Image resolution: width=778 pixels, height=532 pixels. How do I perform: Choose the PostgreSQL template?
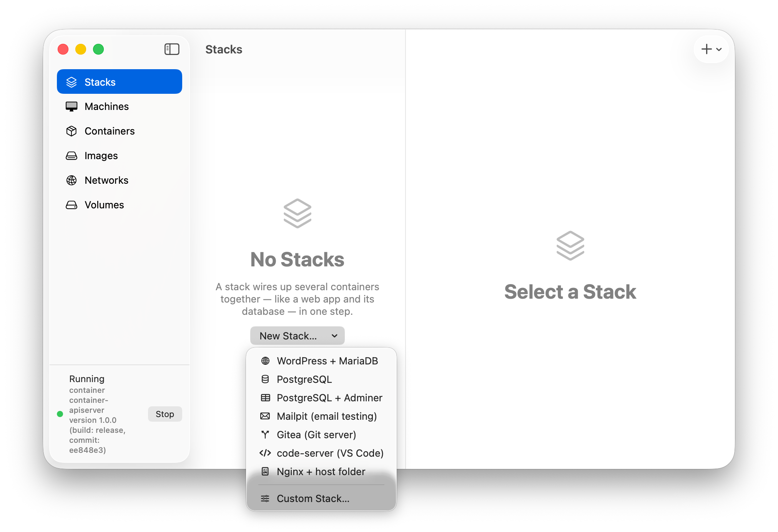click(321, 379)
